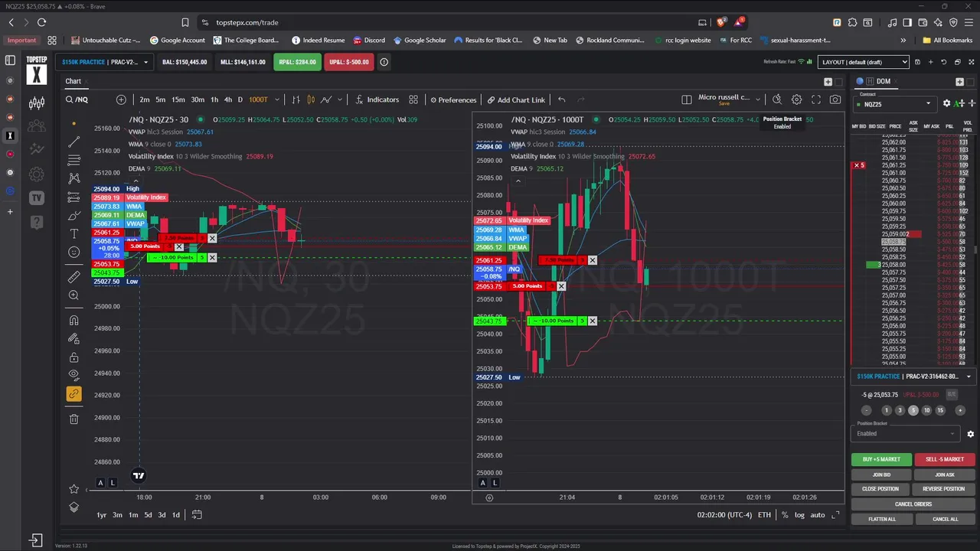The image size is (980, 551).
Task: Increase quantity with the plus button
Action: pyautogui.click(x=960, y=410)
